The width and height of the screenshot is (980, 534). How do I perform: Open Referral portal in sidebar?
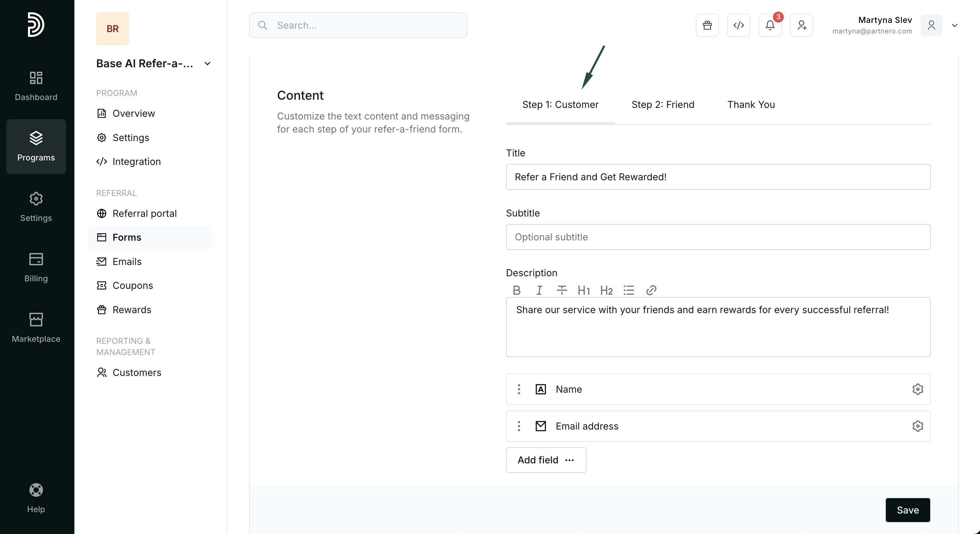click(144, 213)
